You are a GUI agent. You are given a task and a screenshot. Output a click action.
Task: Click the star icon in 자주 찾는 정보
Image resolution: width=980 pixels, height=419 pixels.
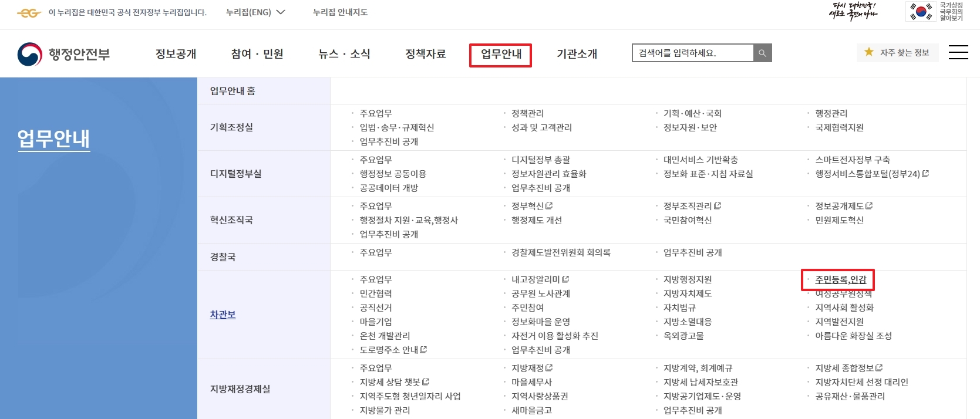click(x=869, y=52)
